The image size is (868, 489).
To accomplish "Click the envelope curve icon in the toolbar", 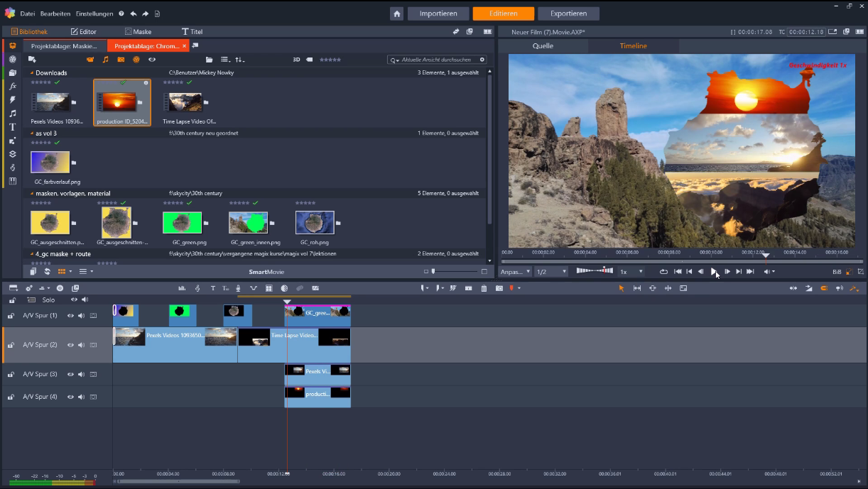I will coord(253,288).
